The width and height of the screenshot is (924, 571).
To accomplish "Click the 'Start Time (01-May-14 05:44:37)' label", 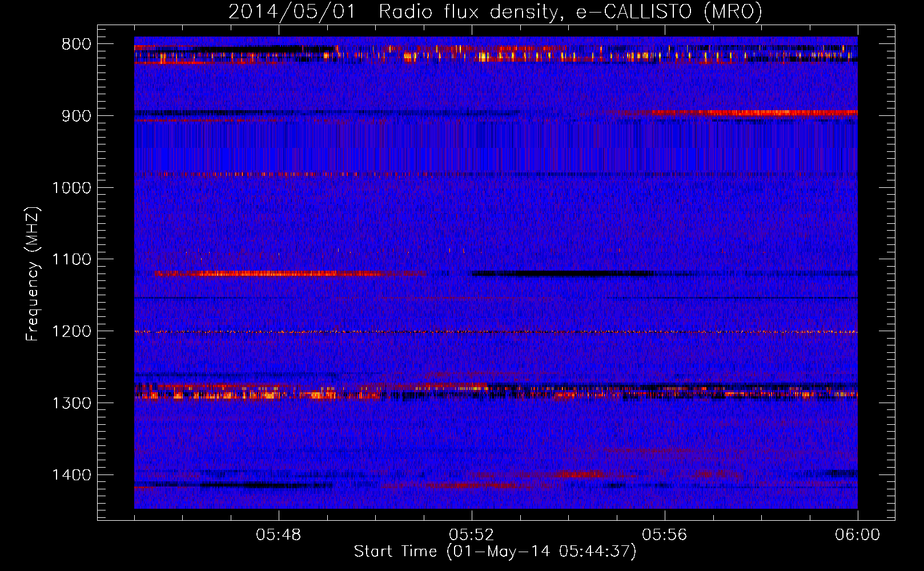I will click(495, 552).
